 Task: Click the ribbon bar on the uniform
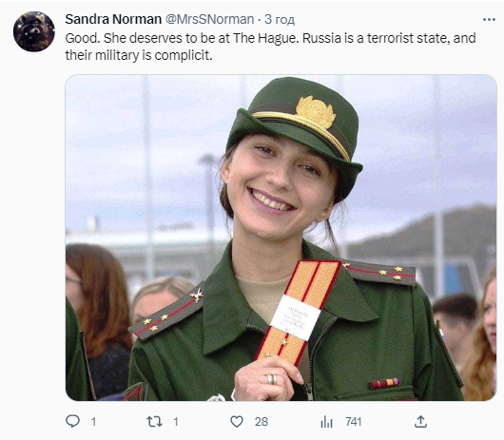coord(384,384)
